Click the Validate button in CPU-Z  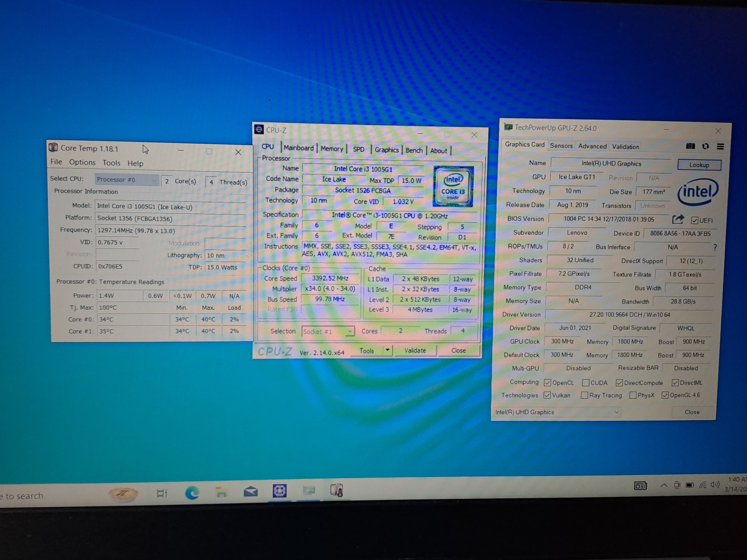[415, 350]
